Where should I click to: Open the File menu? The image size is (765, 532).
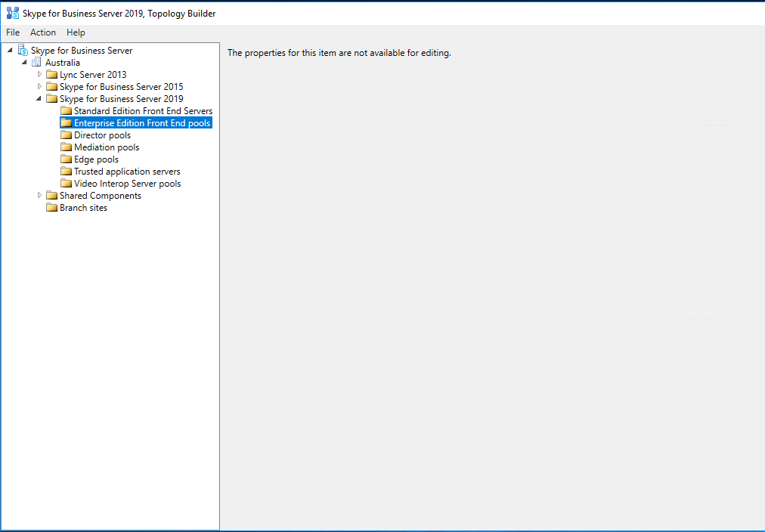(13, 32)
